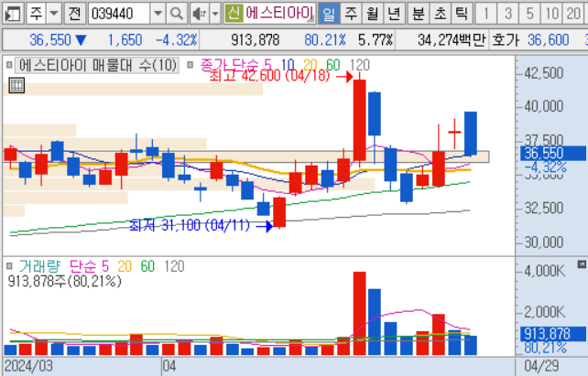Viewport: 588px width, 376px height.
Task: Open stock search magnifier icon
Action: 176,14
